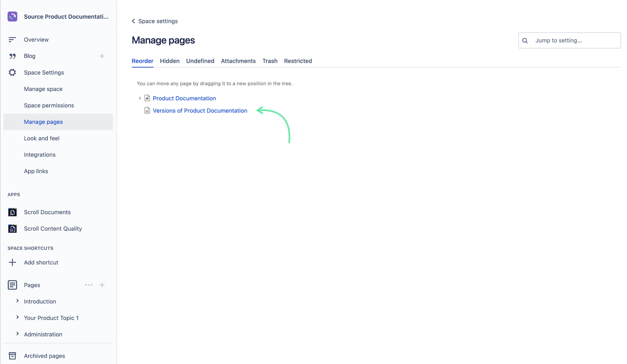This screenshot has height=364, width=627.
Task: Click the Pages panel icon
Action: [12, 285]
